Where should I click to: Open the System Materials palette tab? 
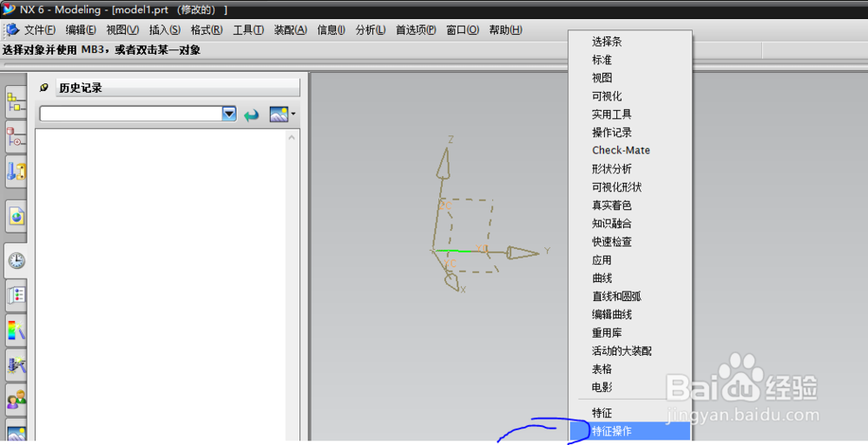pos(16,296)
